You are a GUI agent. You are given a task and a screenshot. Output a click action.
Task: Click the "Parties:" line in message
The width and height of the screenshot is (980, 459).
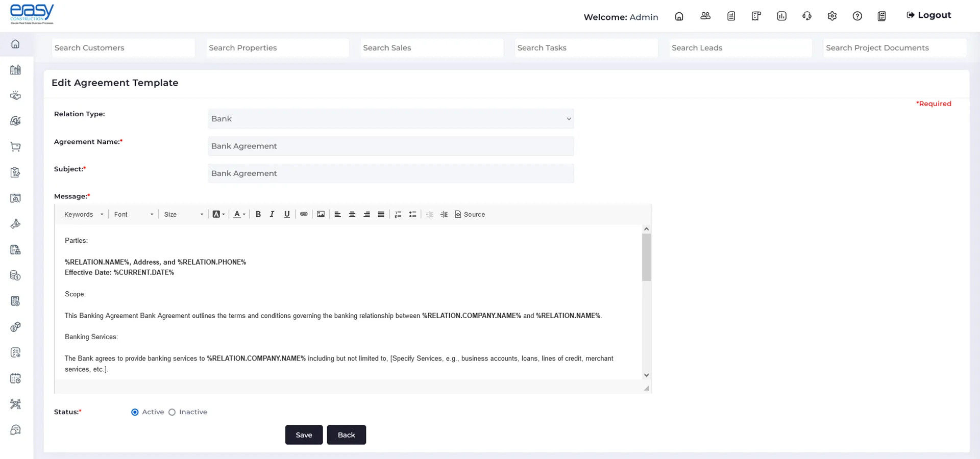tap(76, 240)
